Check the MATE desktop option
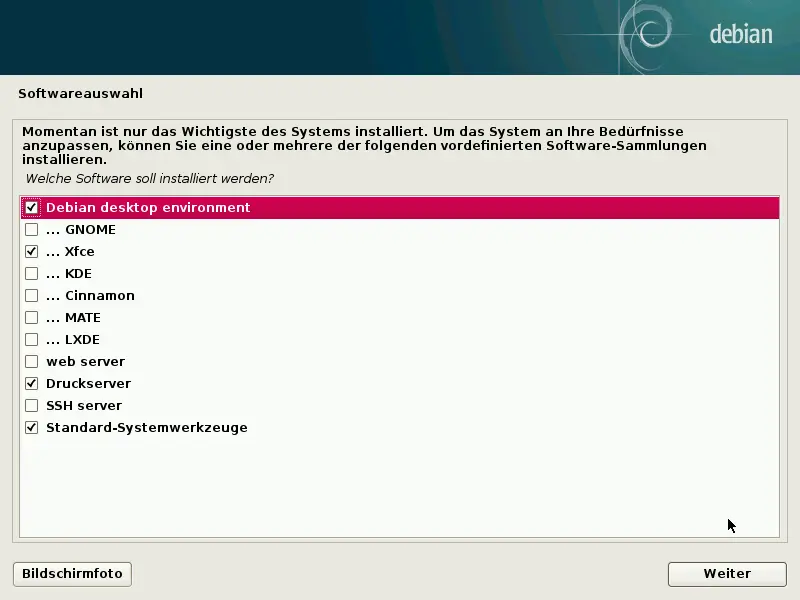The width and height of the screenshot is (800, 600). pos(31,317)
